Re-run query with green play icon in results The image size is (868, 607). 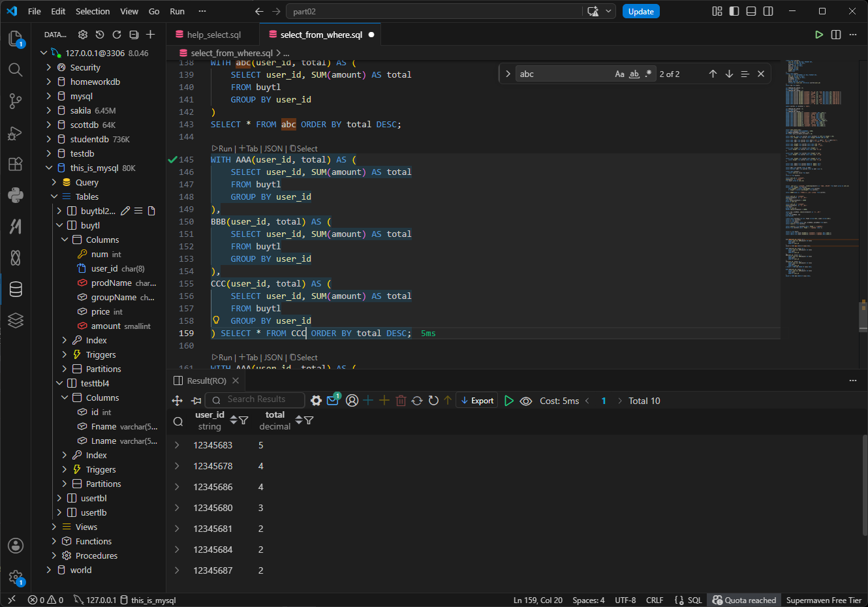point(509,401)
